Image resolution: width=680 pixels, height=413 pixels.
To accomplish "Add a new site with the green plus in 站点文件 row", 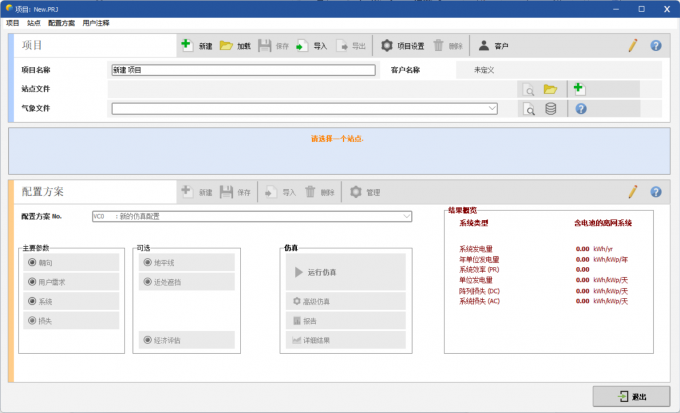I will pos(579,88).
